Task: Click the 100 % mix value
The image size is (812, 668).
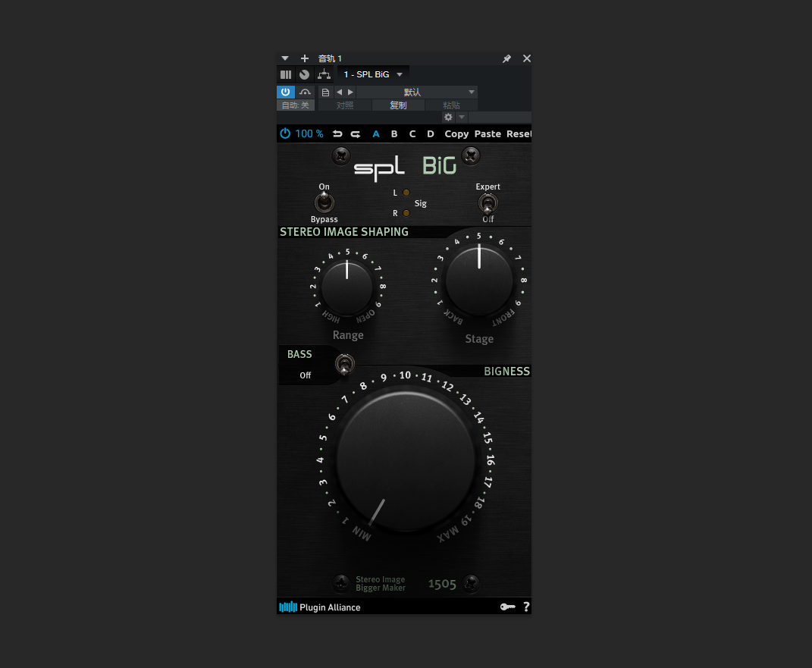Action: (309, 133)
